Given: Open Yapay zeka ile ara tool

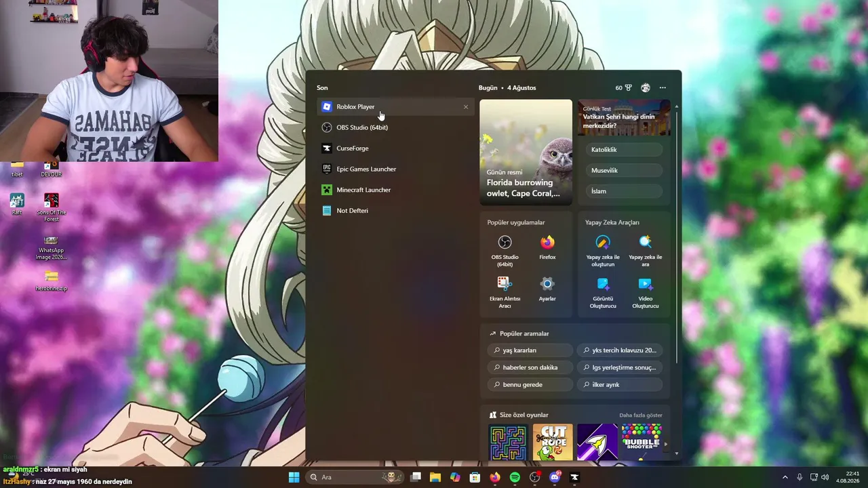Looking at the screenshot, I should [646, 251].
